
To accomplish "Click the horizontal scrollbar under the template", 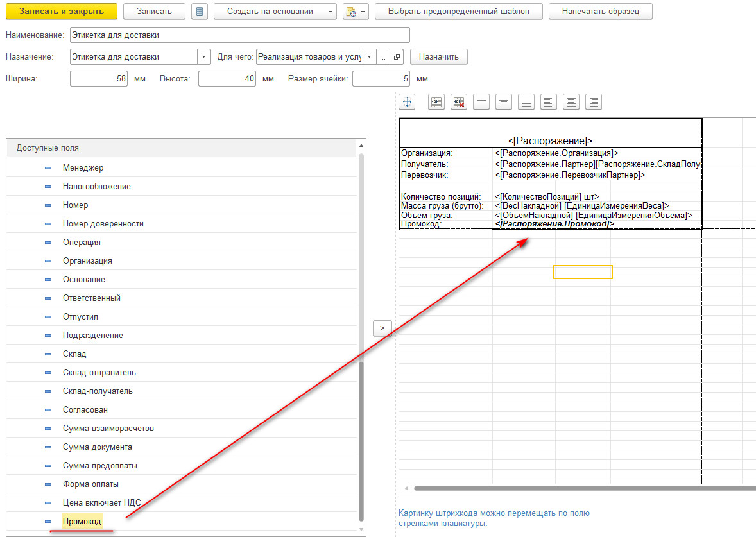I will [x=578, y=488].
